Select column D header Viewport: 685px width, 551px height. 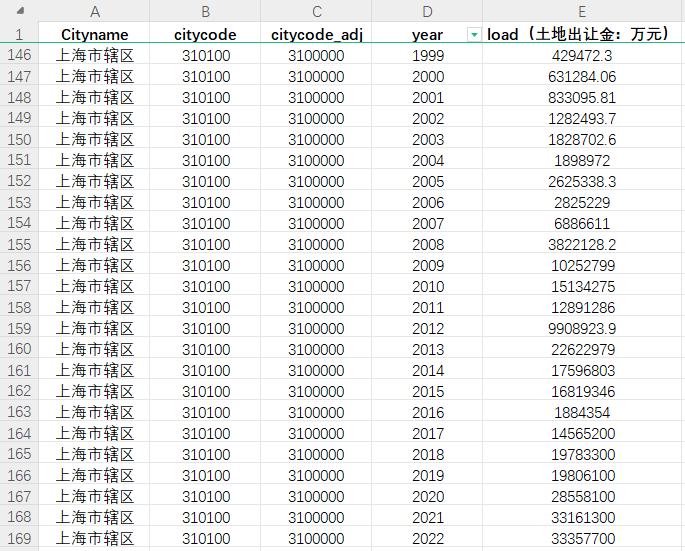(428, 12)
